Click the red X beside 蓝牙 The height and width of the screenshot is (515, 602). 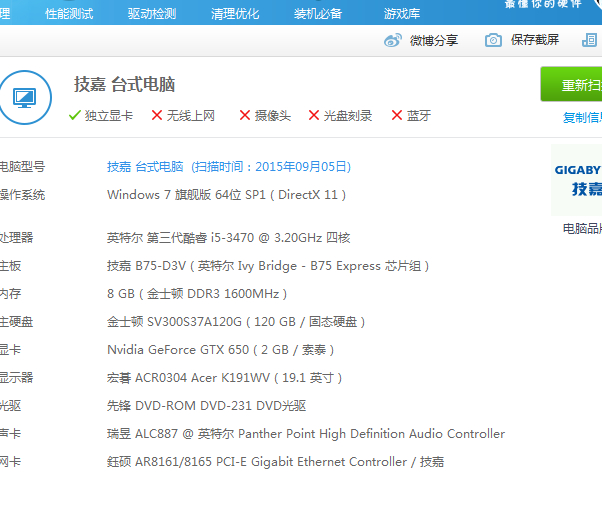pos(397,115)
